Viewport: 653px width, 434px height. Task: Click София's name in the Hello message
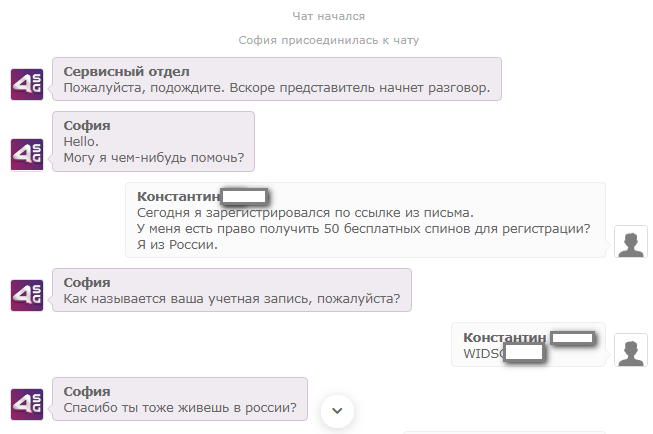pyautogui.click(x=87, y=125)
